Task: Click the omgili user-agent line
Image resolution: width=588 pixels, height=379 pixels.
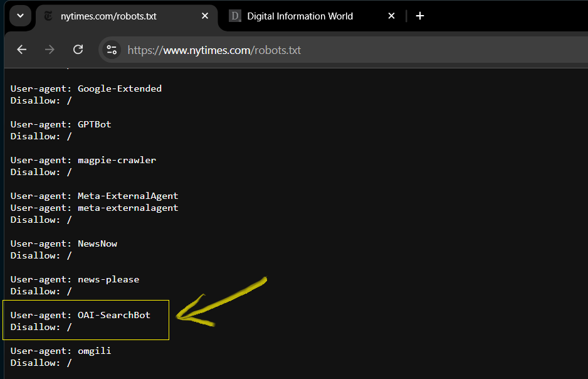Action: pos(61,351)
